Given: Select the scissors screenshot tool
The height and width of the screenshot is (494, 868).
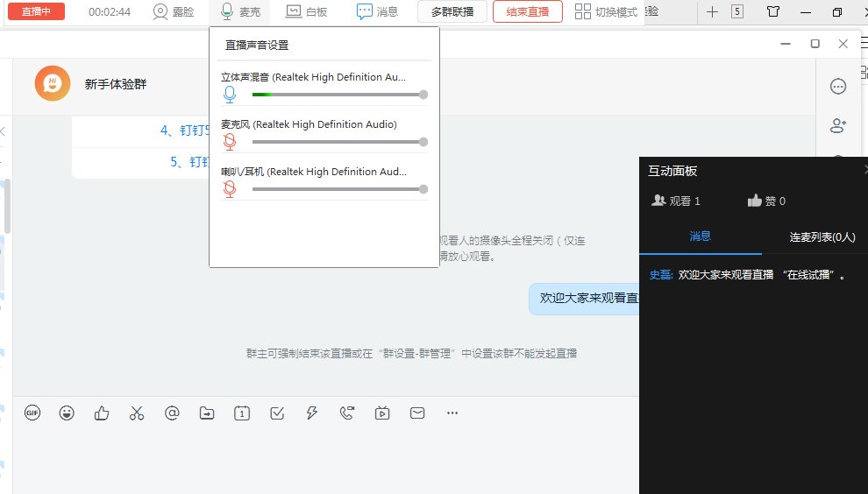Looking at the screenshot, I should pos(136,413).
